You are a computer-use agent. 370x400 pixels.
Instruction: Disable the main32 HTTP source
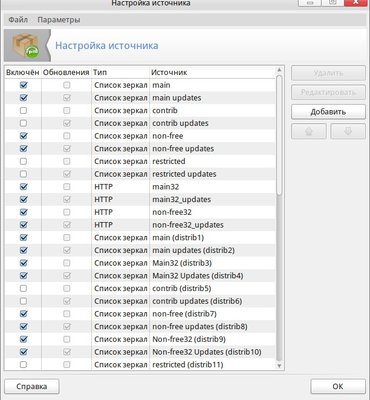point(23,187)
